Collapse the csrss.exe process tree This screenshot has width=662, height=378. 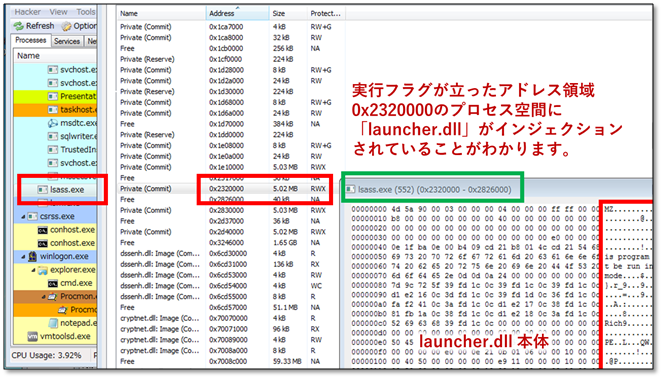pyautogui.click(x=23, y=217)
